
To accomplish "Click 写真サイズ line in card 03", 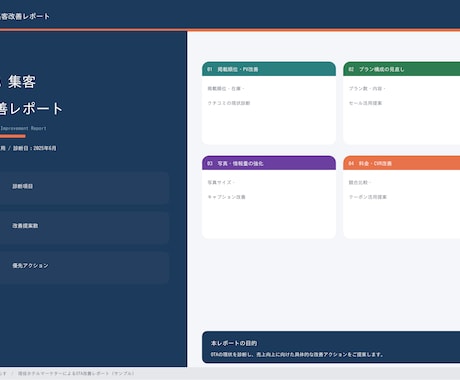I will (x=221, y=182).
